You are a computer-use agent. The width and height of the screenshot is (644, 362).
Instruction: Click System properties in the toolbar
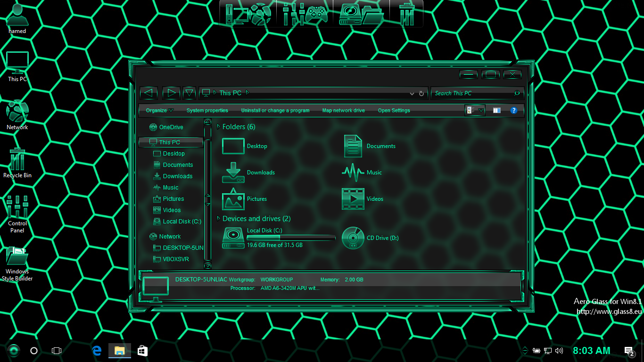(x=207, y=110)
